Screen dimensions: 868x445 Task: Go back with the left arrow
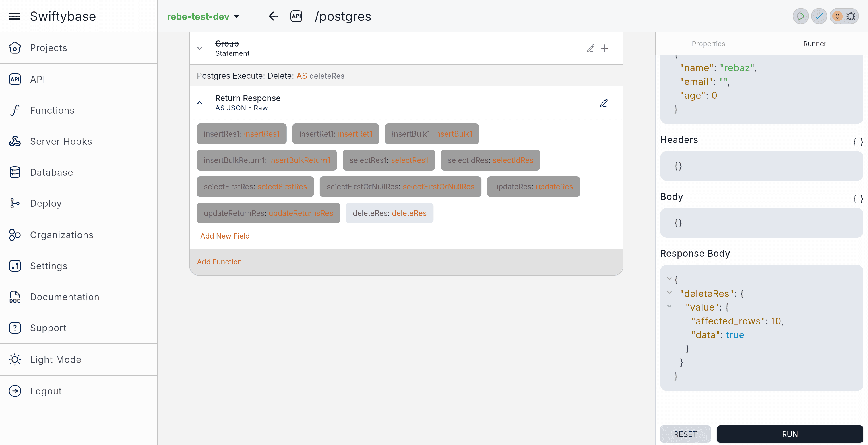tap(273, 16)
